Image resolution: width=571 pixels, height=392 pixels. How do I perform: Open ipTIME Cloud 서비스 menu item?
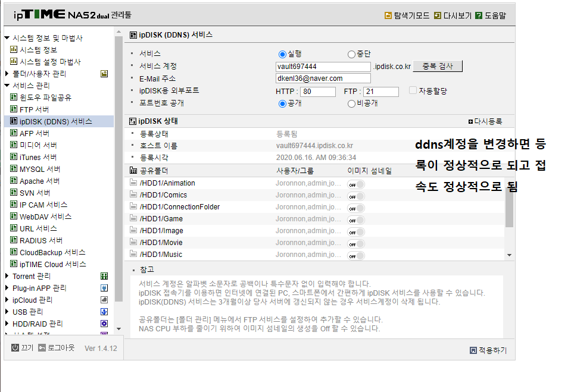tap(53, 264)
